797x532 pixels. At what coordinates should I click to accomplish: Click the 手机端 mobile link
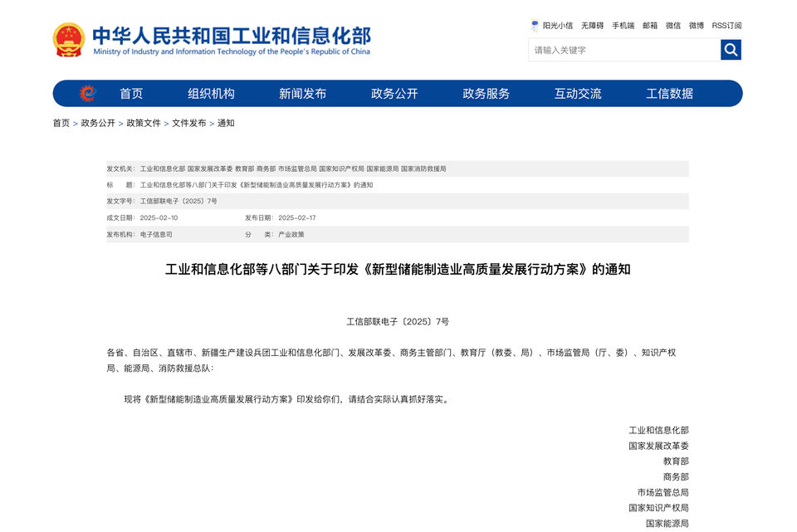623,26
